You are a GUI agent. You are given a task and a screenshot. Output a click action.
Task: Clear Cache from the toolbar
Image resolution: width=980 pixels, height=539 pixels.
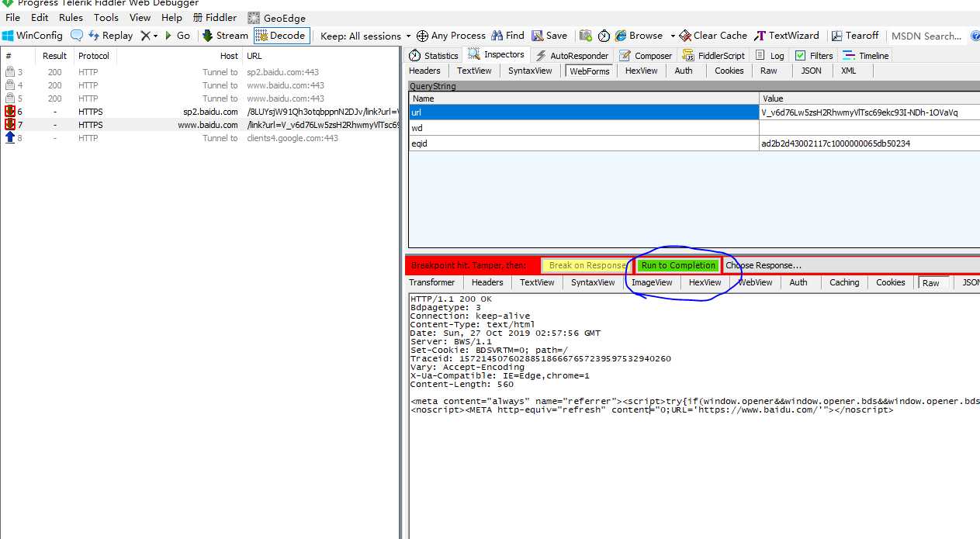[713, 36]
